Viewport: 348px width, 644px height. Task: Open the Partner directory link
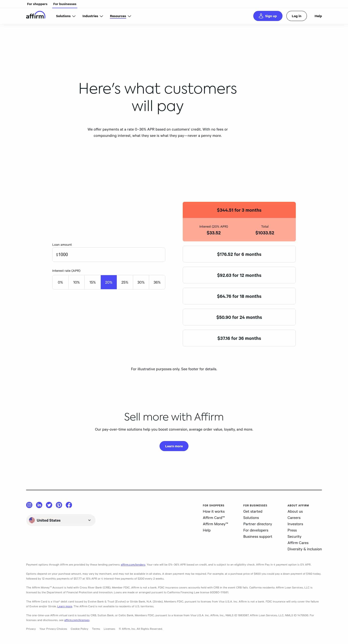tap(258, 524)
